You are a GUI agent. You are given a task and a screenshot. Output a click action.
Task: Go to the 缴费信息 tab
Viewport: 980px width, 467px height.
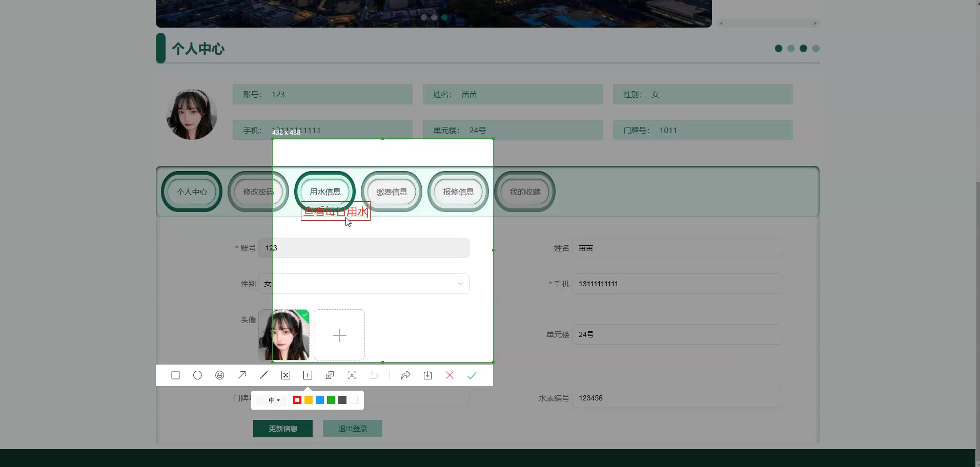point(392,192)
